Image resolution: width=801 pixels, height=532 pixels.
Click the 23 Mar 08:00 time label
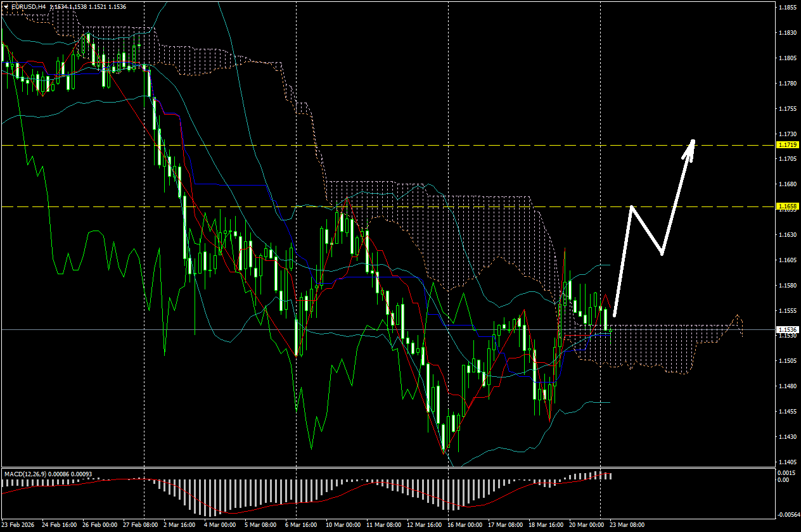627,525
